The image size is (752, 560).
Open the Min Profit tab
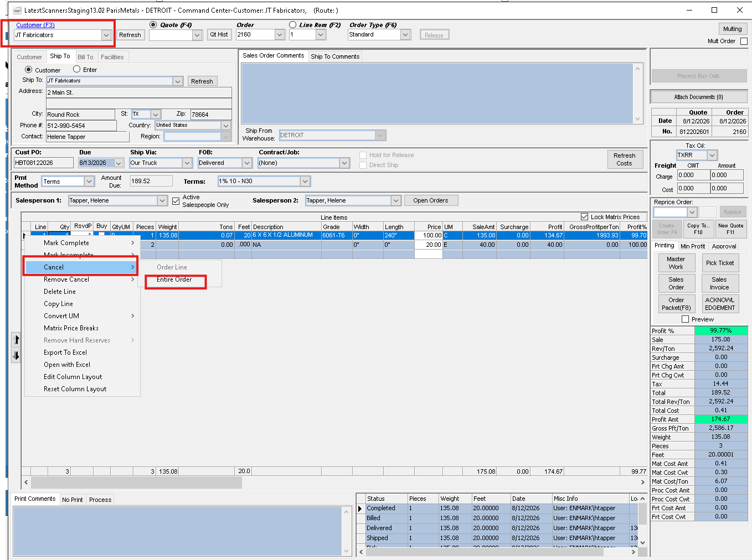pyautogui.click(x=693, y=246)
